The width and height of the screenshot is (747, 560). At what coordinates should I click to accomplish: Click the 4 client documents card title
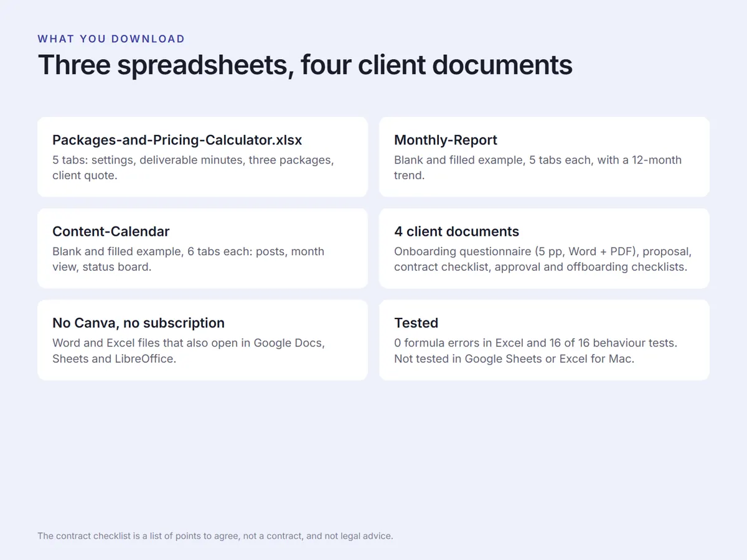(456, 231)
